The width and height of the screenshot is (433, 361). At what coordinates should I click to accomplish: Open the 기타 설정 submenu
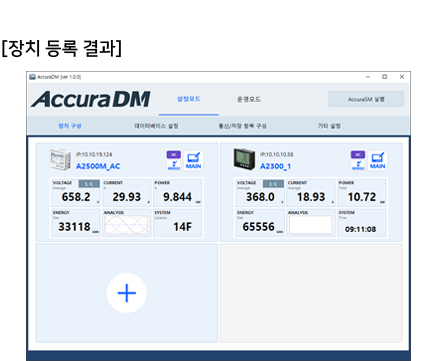pos(329,126)
